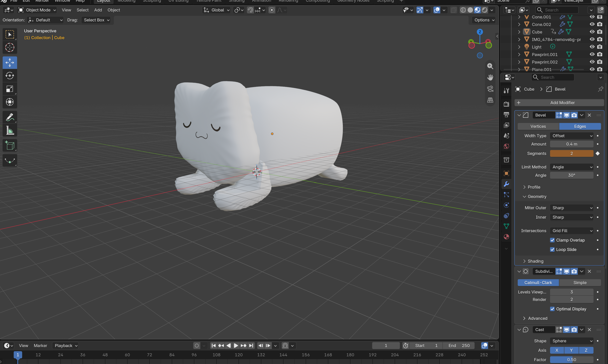Pin the properties editor context
This screenshot has height=364, width=608.
600,89
